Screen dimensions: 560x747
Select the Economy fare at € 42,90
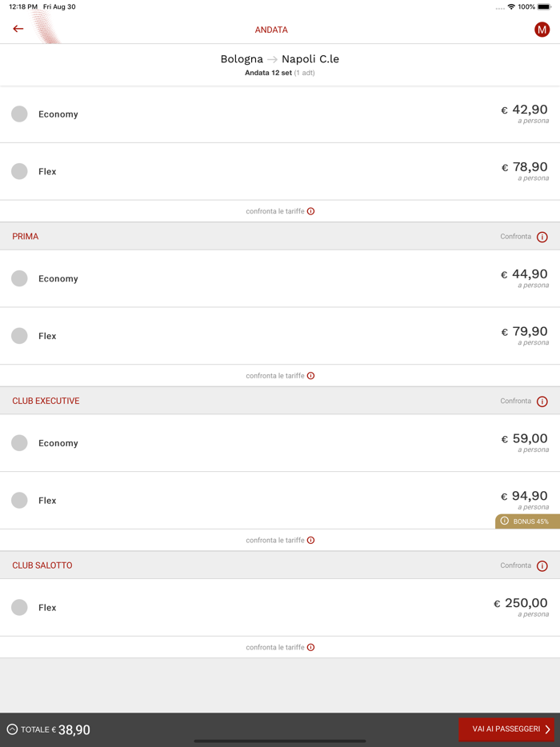coord(20,114)
